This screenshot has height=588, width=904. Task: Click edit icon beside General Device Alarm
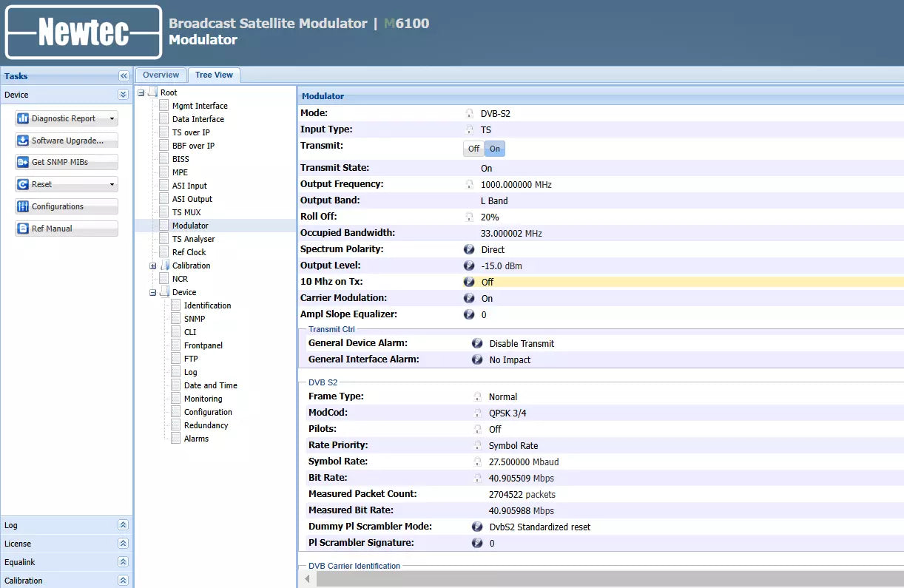tap(477, 343)
